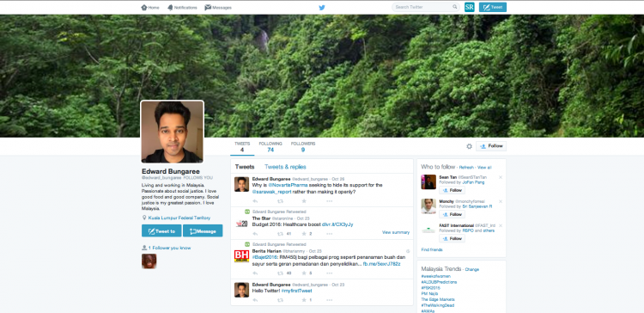Open the PM Najib trend
The image size is (644, 313).
click(429, 294)
